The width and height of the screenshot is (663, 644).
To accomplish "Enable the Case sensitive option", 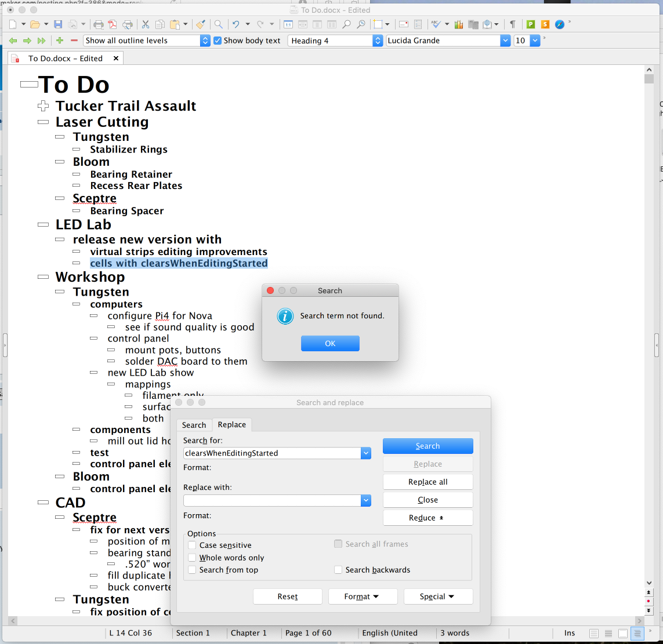I will (x=193, y=545).
